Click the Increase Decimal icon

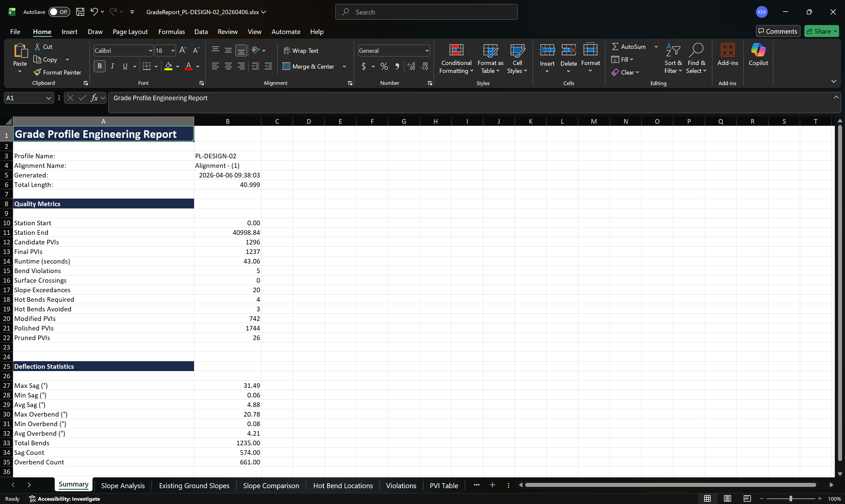coord(411,66)
